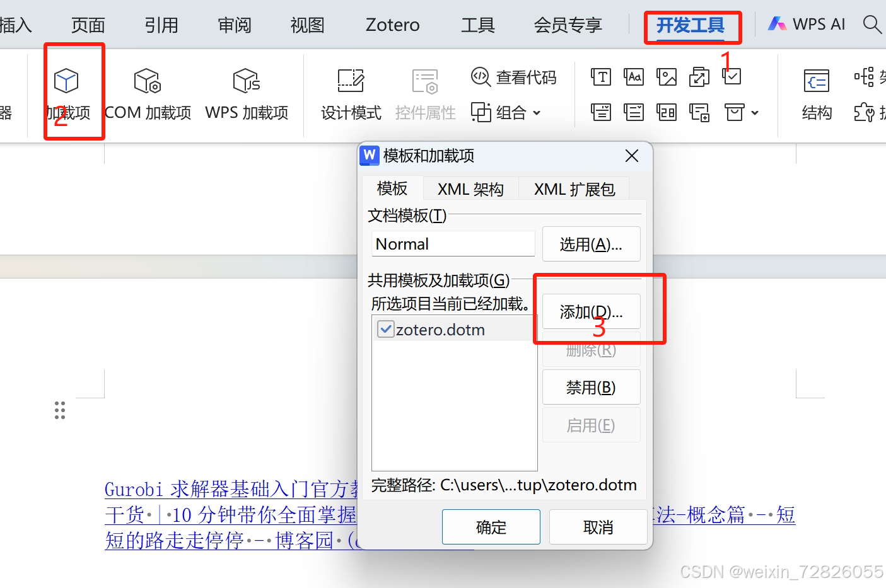Open the 短的路走走停停 博客园 hyperlink
The height and width of the screenshot is (588, 886).
pos(231,541)
